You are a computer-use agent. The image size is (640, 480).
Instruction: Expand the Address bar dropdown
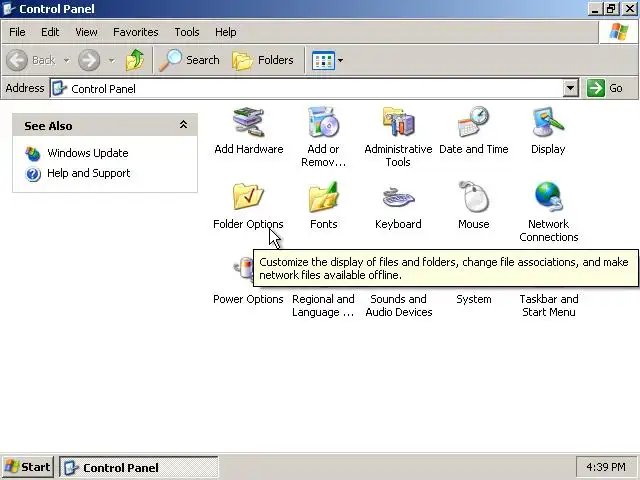[x=571, y=88]
